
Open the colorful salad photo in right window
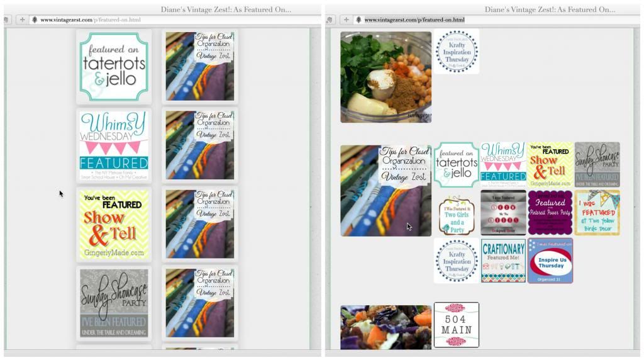[x=386, y=327]
